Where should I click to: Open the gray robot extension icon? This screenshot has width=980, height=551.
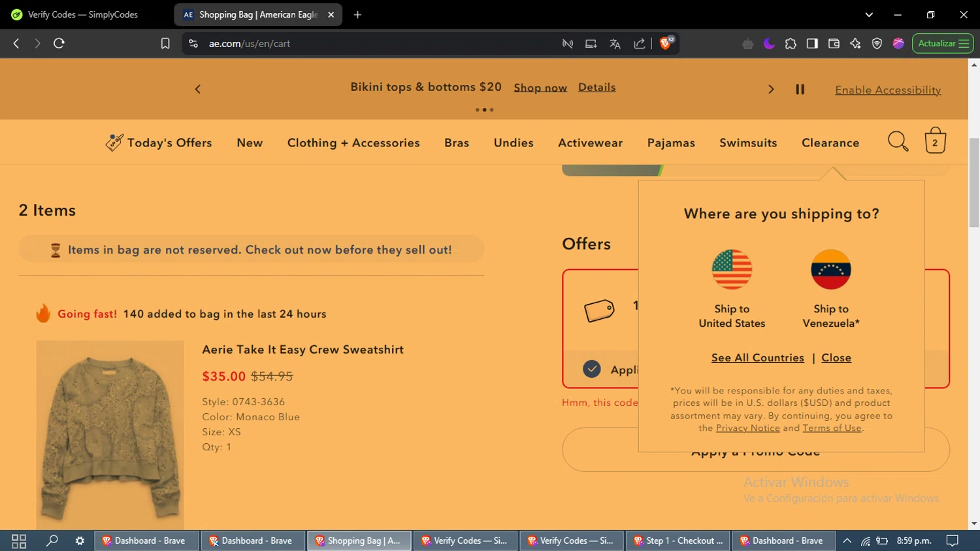747,44
